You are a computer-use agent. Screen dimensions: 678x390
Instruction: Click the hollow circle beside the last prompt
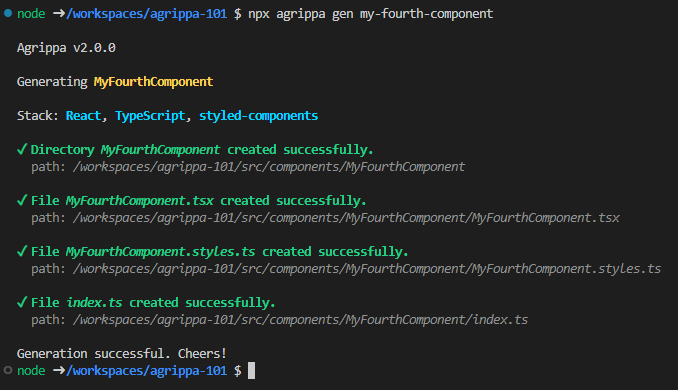8,370
